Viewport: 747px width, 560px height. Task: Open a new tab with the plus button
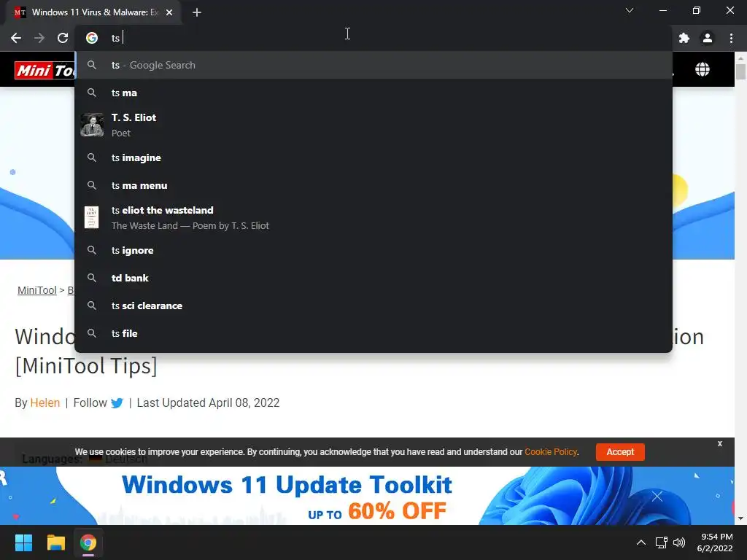click(x=197, y=12)
